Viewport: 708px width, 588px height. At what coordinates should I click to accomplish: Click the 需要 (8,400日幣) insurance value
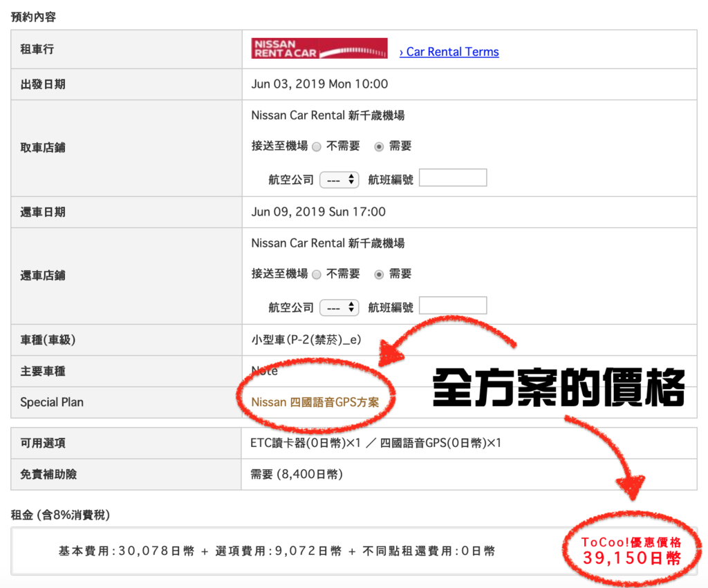297,474
